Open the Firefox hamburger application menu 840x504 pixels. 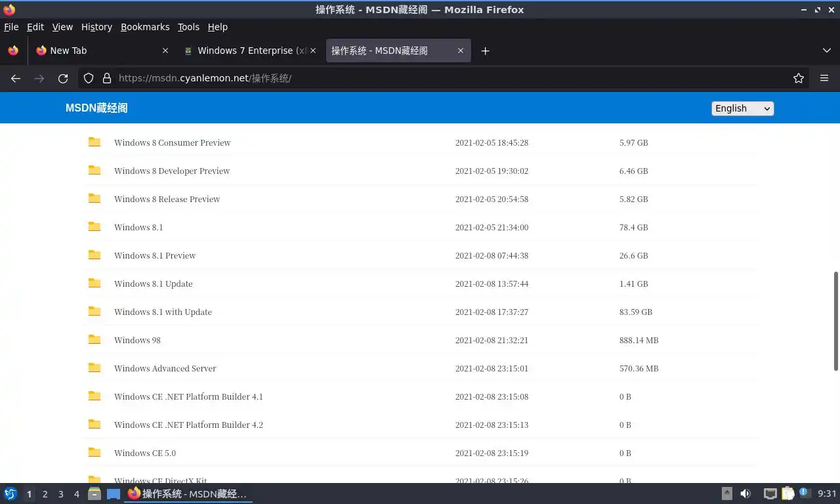click(824, 78)
